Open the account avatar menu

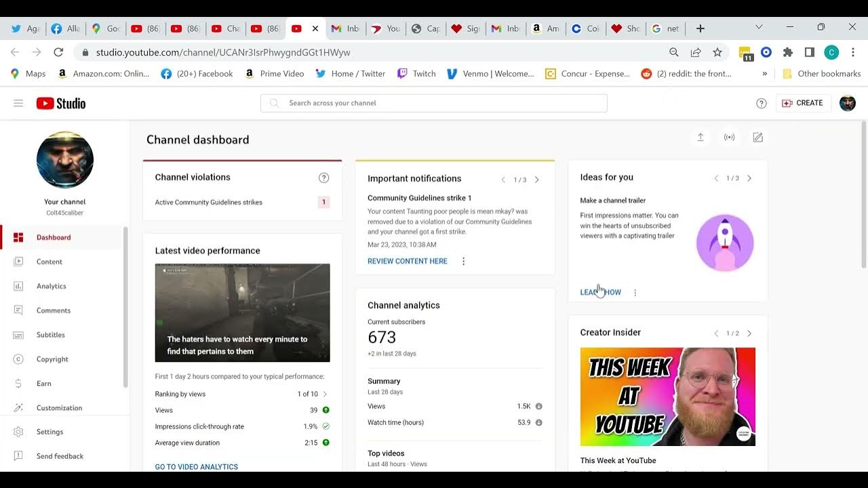(x=848, y=103)
